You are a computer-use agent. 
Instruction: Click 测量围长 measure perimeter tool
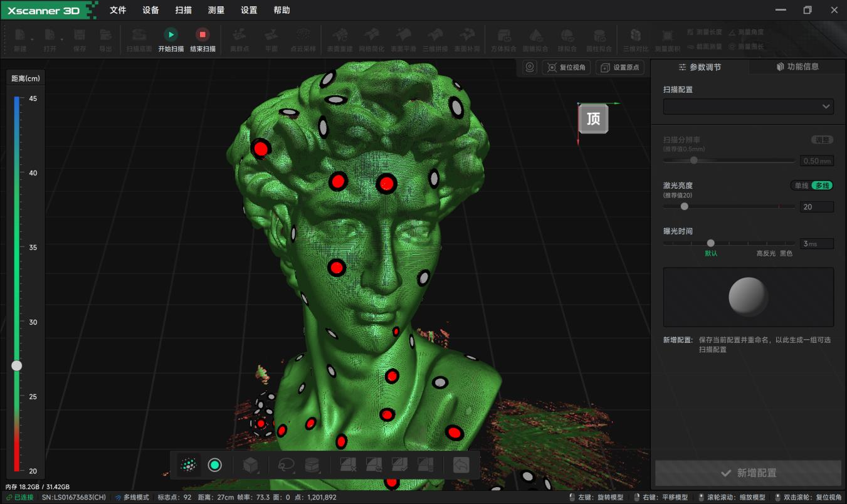[x=746, y=46]
